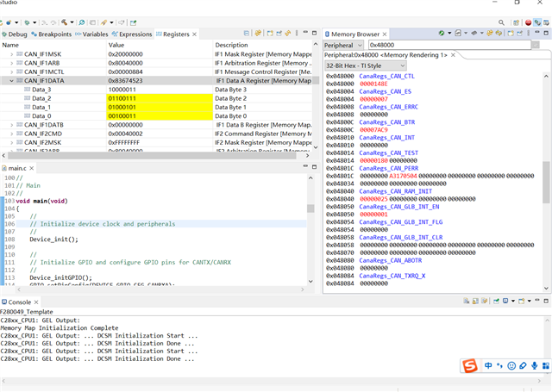Click the build hammer icon in toolbar
This screenshot has width=552, height=392.
[66, 22]
